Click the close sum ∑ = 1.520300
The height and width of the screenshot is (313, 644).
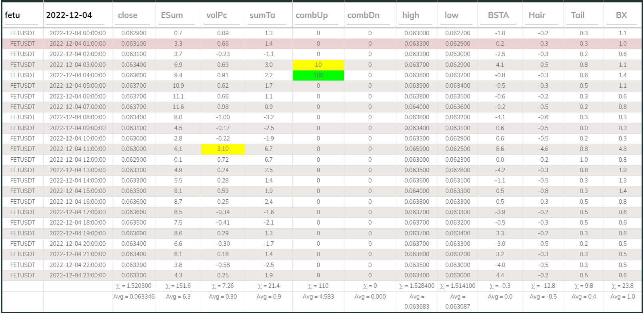tap(134, 286)
